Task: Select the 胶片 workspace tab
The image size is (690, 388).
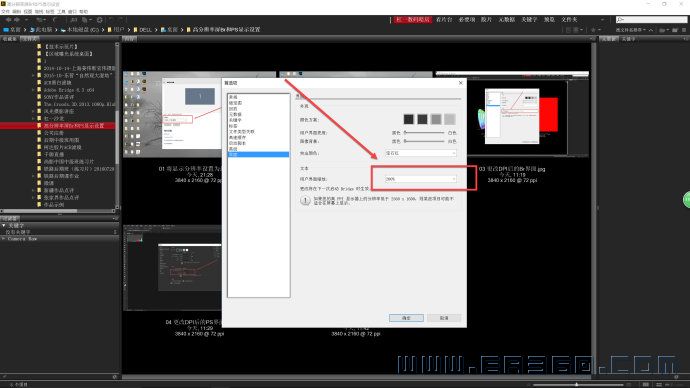Action: [x=486, y=20]
